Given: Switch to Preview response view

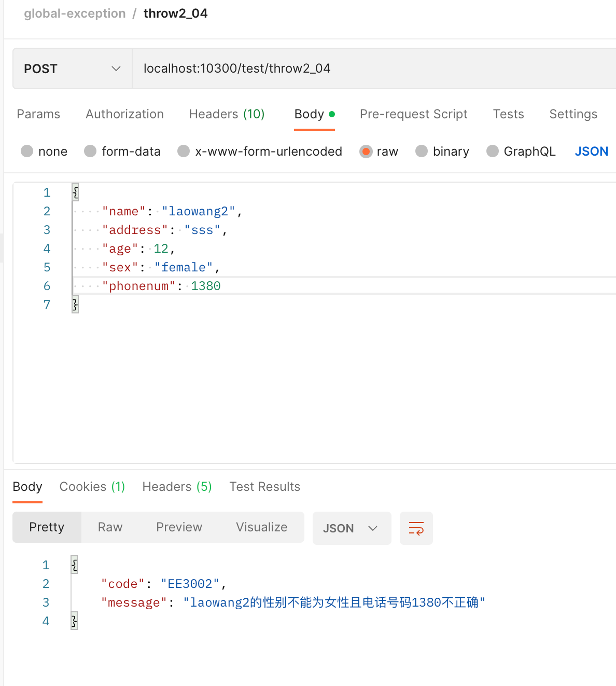Looking at the screenshot, I should tap(179, 527).
